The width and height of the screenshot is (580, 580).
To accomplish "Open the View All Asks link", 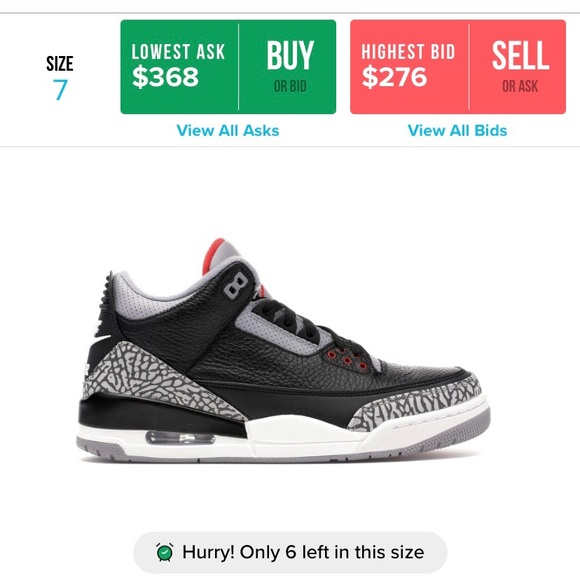I will coord(228,131).
